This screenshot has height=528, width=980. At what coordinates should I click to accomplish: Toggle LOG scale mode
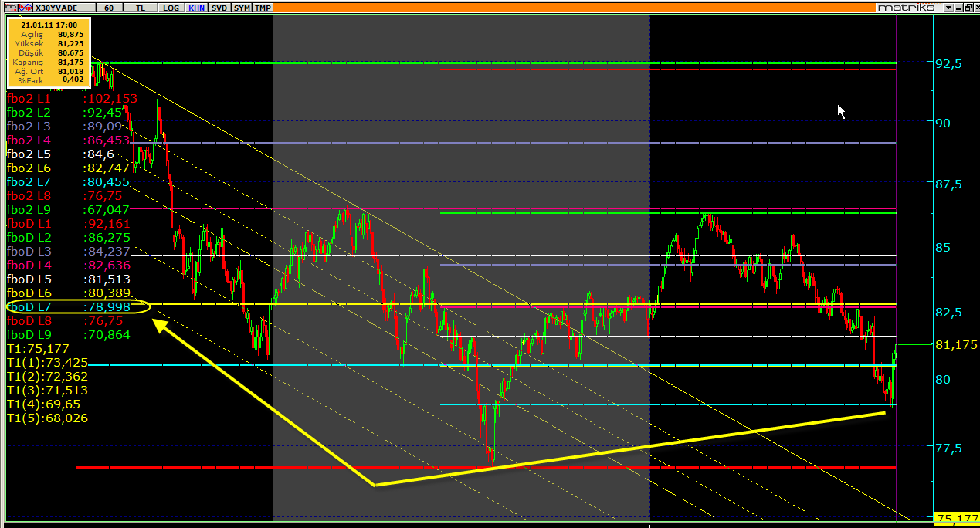(x=171, y=7)
